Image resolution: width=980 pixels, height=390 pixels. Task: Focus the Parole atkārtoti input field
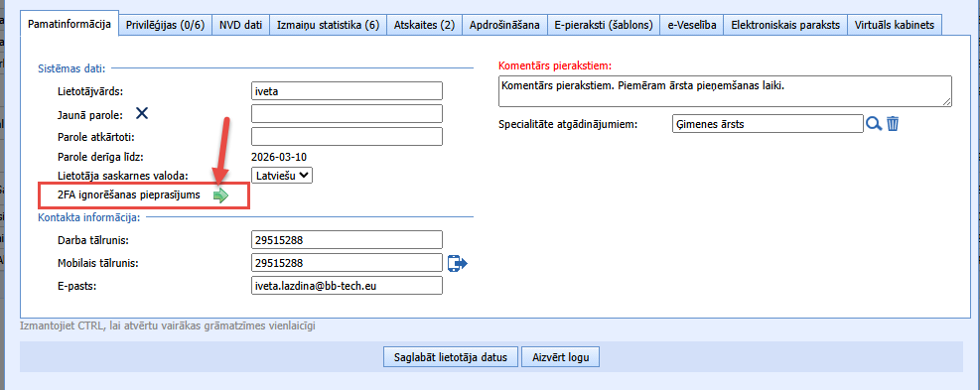coord(347,136)
